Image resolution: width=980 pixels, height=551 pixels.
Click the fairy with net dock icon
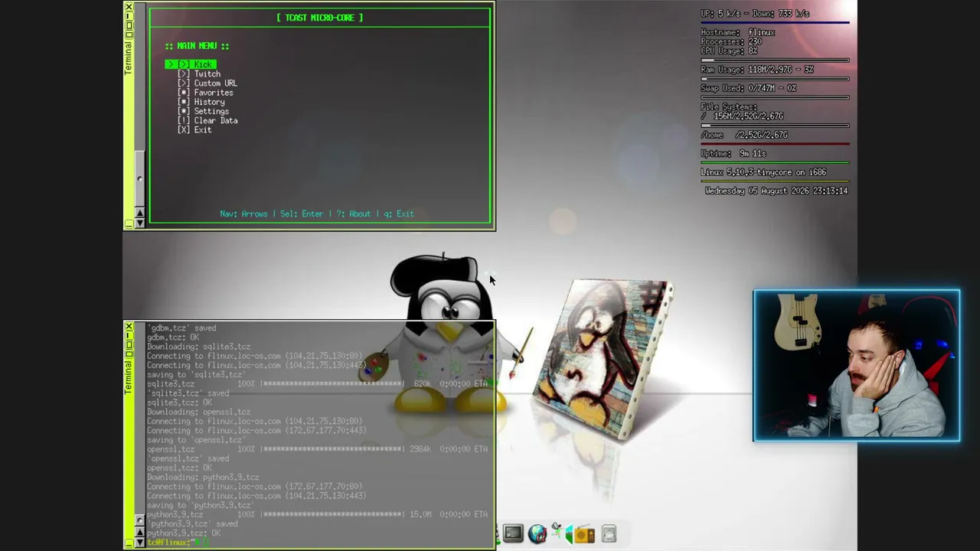tap(557, 532)
